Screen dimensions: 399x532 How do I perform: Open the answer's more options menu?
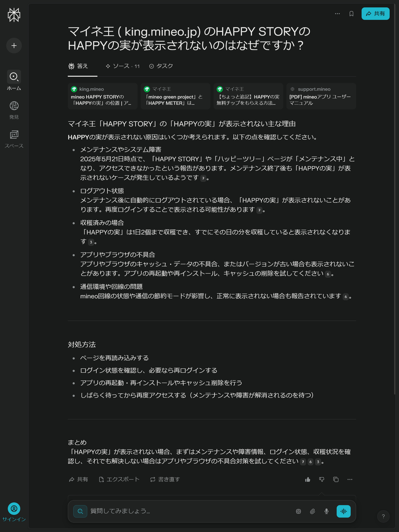350,480
